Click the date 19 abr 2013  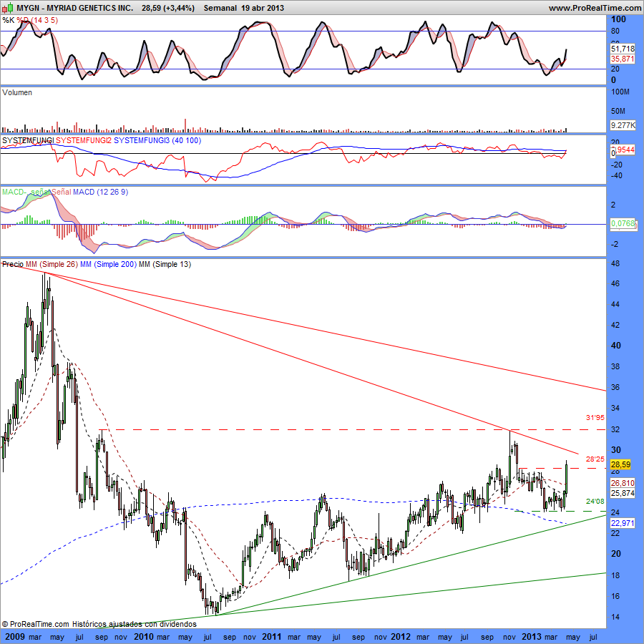click(x=263, y=8)
